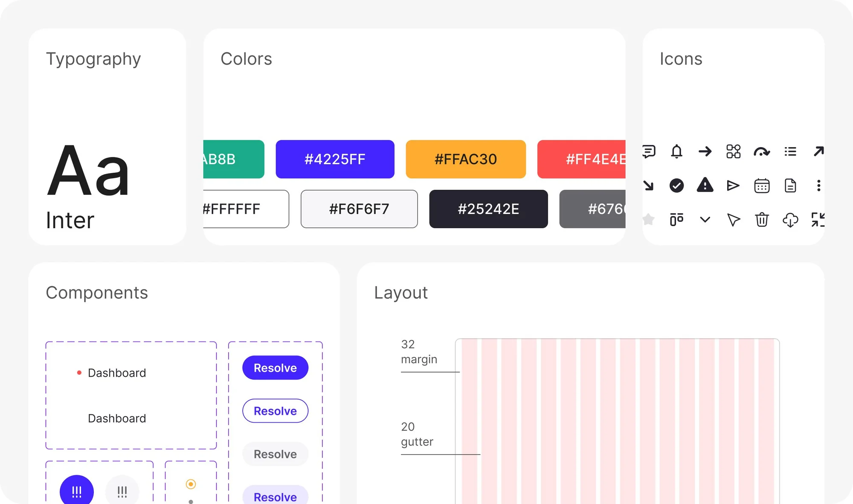Click the gray disabled Resolve button
The width and height of the screenshot is (853, 504).
(275, 454)
